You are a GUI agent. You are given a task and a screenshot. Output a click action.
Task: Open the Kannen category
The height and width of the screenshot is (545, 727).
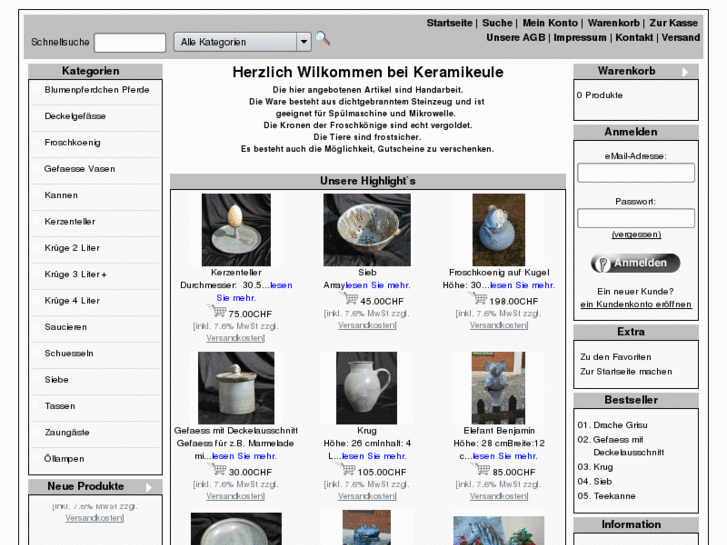point(61,195)
